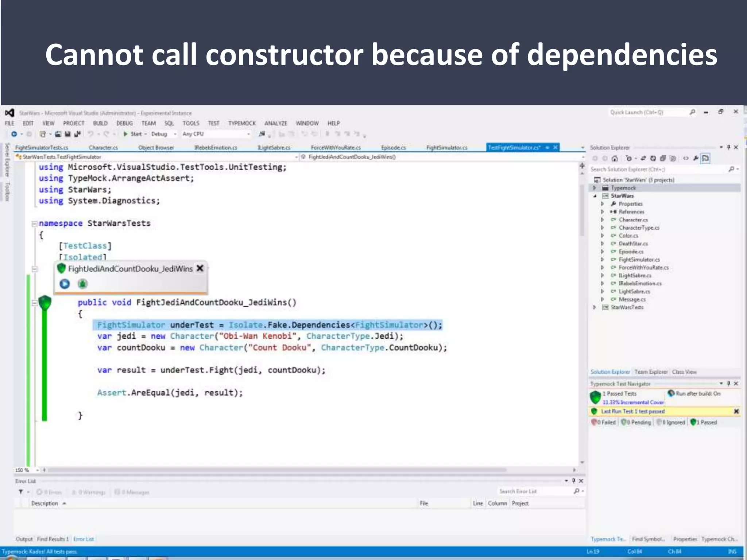
Task: Run the test with the blue play icon
Action: click(x=65, y=284)
